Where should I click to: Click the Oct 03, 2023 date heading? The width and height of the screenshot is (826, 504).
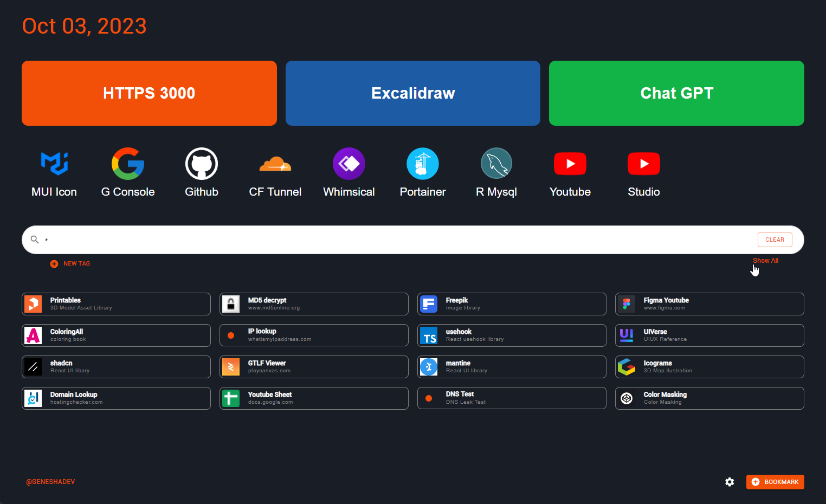point(84,26)
